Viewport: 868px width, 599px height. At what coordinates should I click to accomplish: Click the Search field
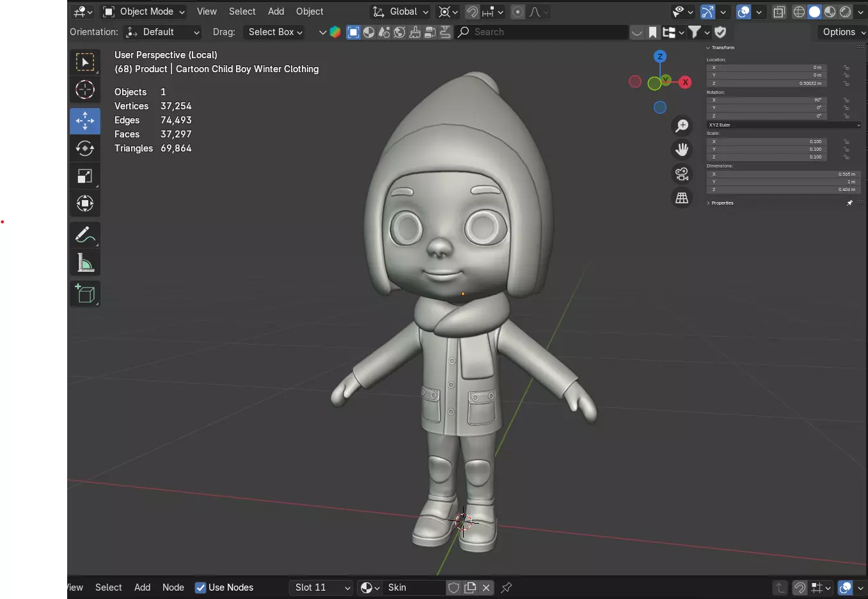point(541,32)
